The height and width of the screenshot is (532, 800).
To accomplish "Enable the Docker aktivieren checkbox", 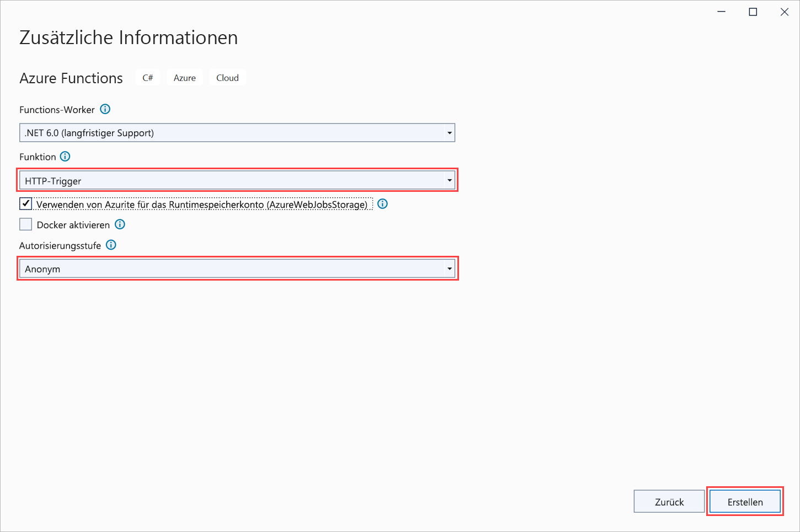I will pos(25,224).
